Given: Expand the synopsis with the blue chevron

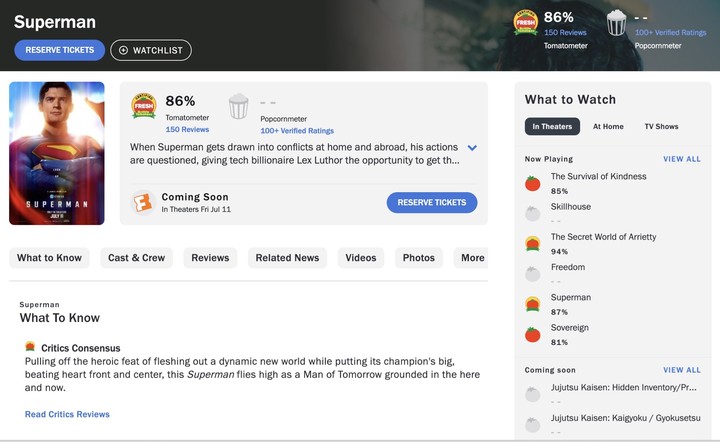Looking at the screenshot, I should coord(472,148).
